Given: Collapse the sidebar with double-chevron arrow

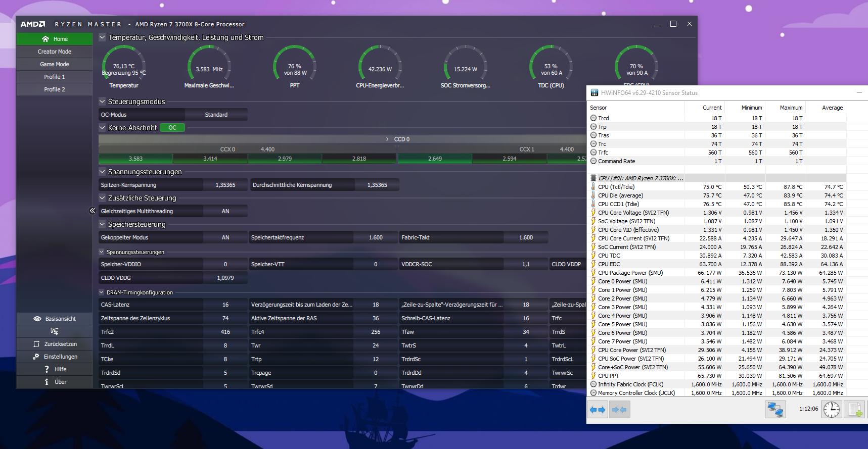Looking at the screenshot, I should 93,211.
